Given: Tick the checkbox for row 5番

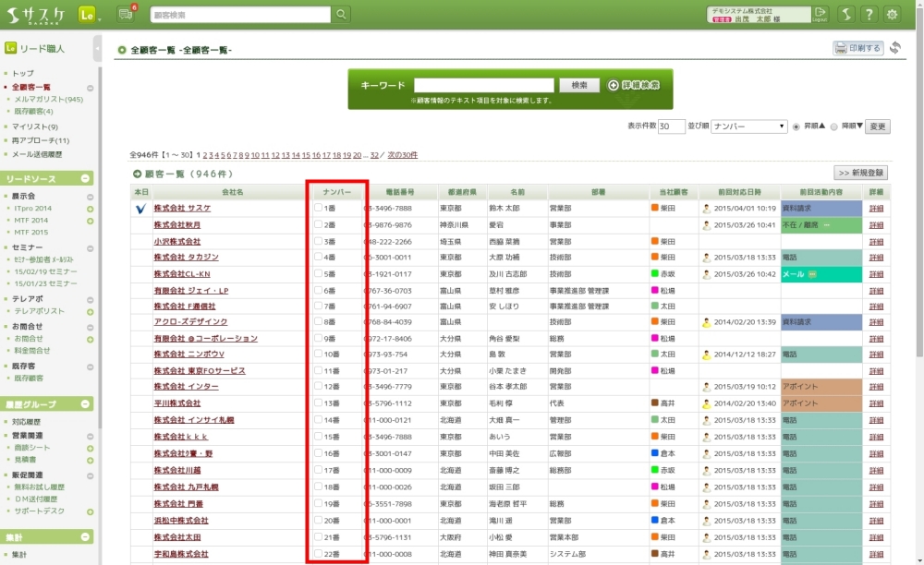Looking at the screenshot, I should coord(319,274).
